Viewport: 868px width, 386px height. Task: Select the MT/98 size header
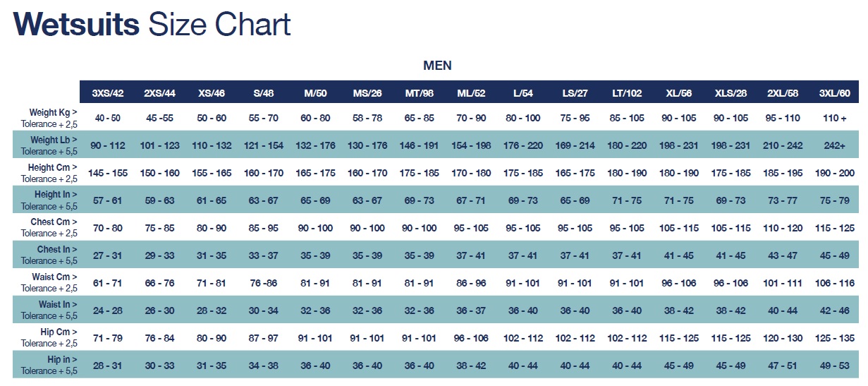pos(419,92)
